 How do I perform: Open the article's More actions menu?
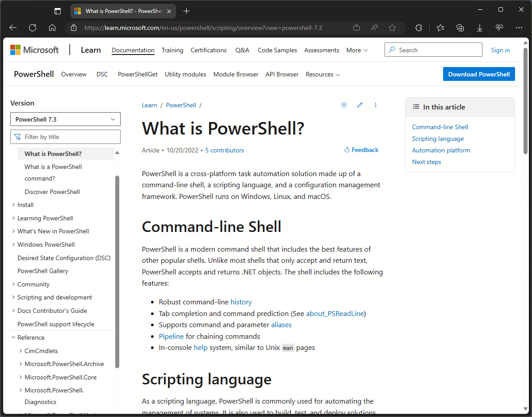coord(376,105)
